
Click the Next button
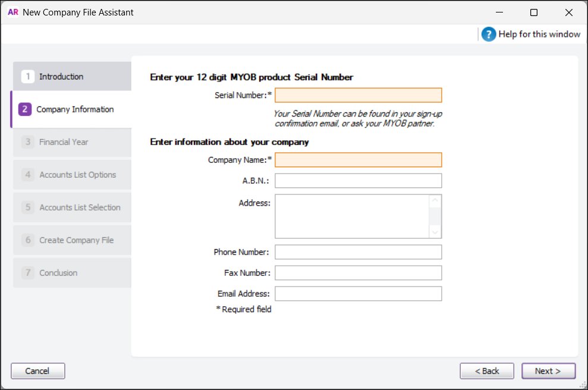(548, 370)
